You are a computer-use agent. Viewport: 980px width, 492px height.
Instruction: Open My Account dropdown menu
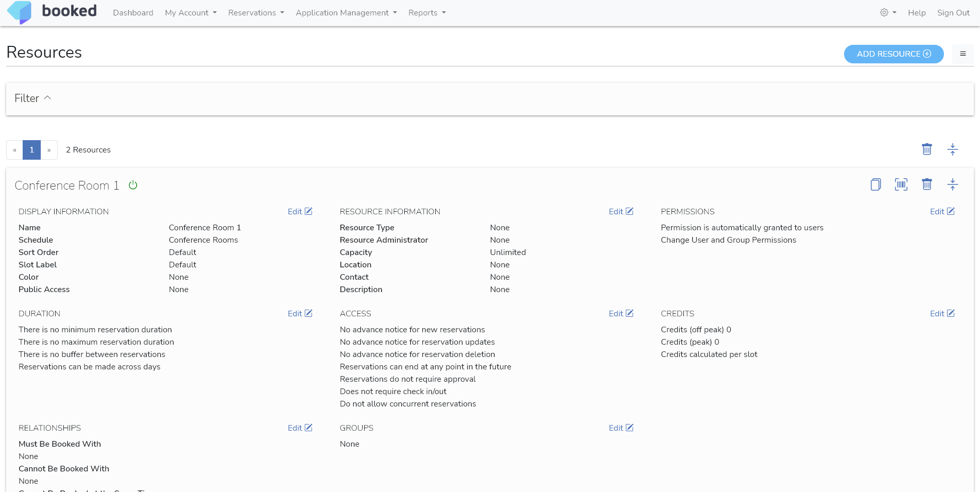191,12
